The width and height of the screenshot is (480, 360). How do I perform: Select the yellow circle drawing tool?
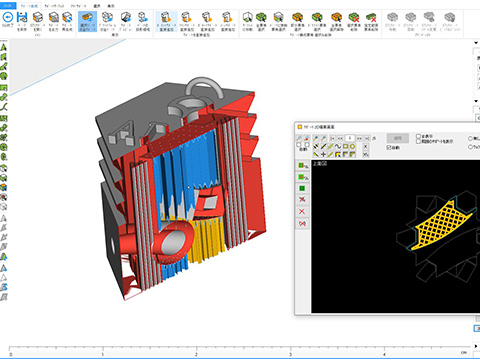click(x=352, y=146)
